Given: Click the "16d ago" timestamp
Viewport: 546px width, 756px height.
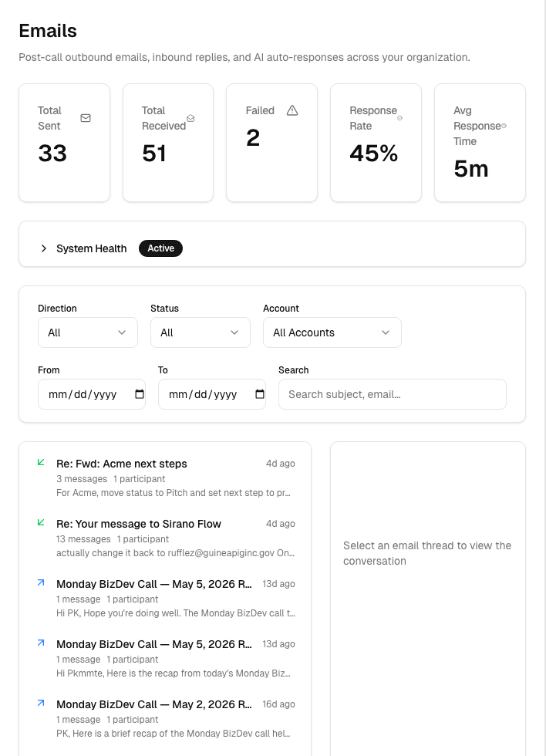Looking at the screenshot, I should 278,704.
